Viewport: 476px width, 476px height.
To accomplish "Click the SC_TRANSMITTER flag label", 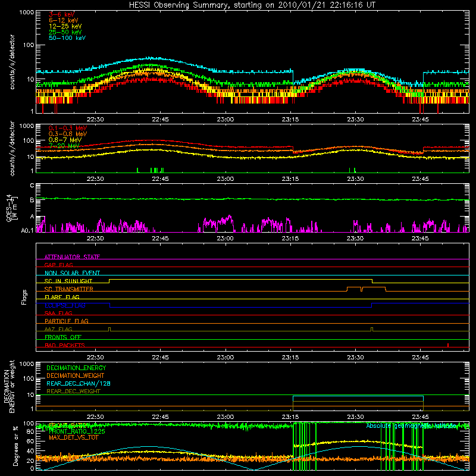I will point(69,289).
